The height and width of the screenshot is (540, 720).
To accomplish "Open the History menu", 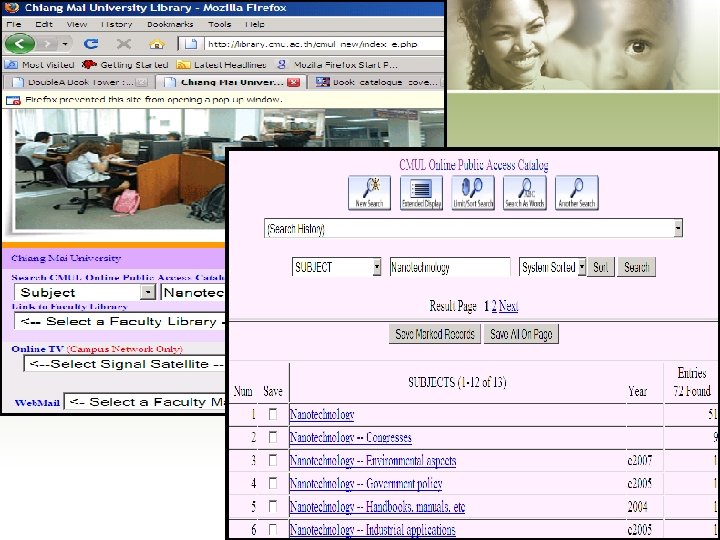I will pyautogui.click(x=116, y=24).
